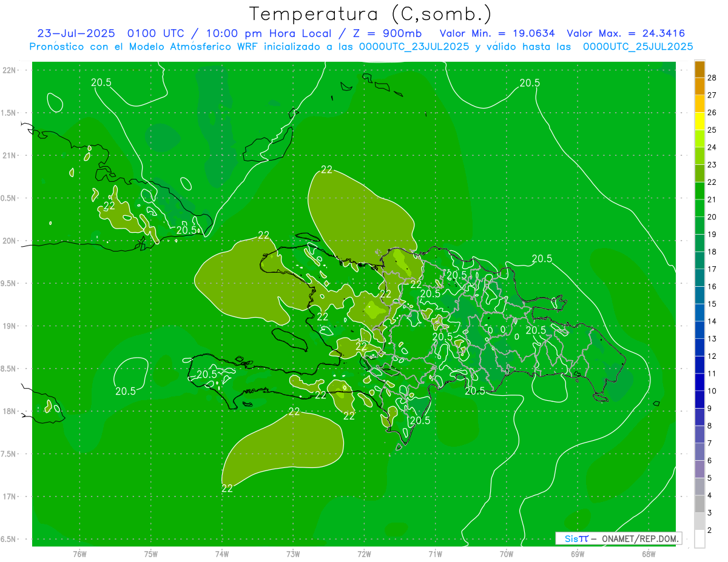Image resolution: width=728 pixels, height=562 pixels.
Task: Click the 74W longitude axis label
Action: pyautogui.click(x=222, y=554)
